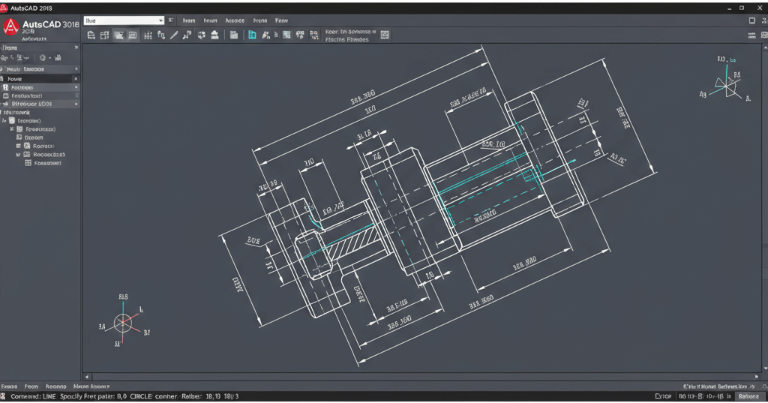Open the white combo box in top bar
768x403 pixels.
pyautogui.click(x=123, y=21)
